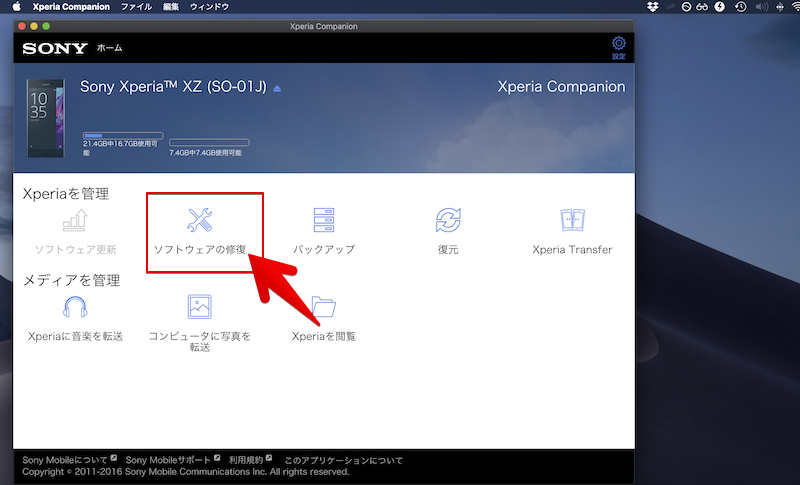Click コンピュータに写真を転送 picture icon

[200, 307]
